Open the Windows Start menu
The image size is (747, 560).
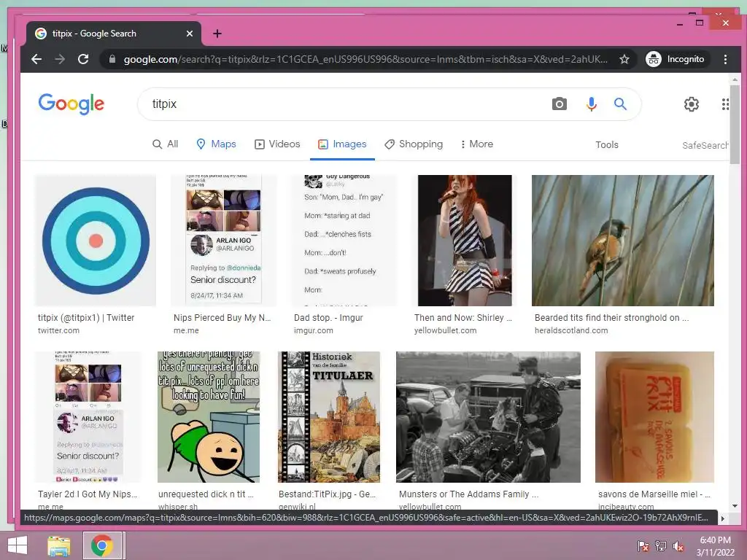coord(18,545)
